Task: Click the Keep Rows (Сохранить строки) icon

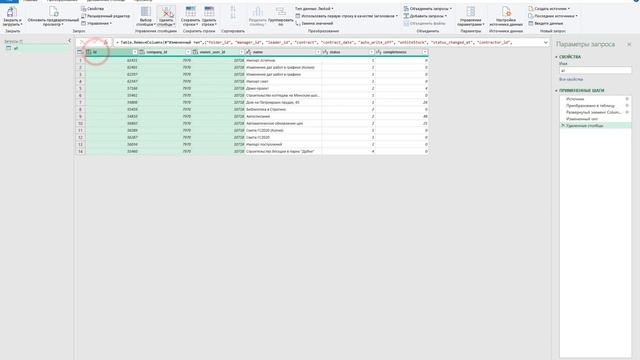Action: coord(190,11)
